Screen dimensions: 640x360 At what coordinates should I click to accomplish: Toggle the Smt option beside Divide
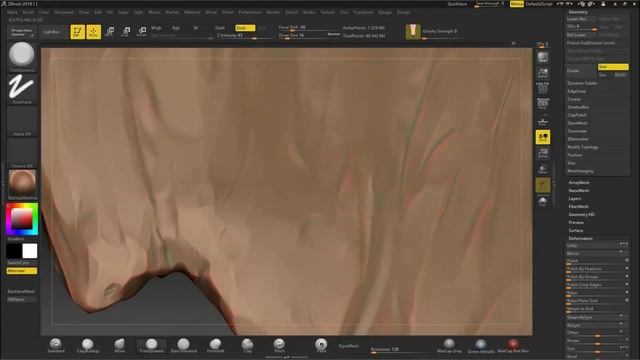(613, 67)
